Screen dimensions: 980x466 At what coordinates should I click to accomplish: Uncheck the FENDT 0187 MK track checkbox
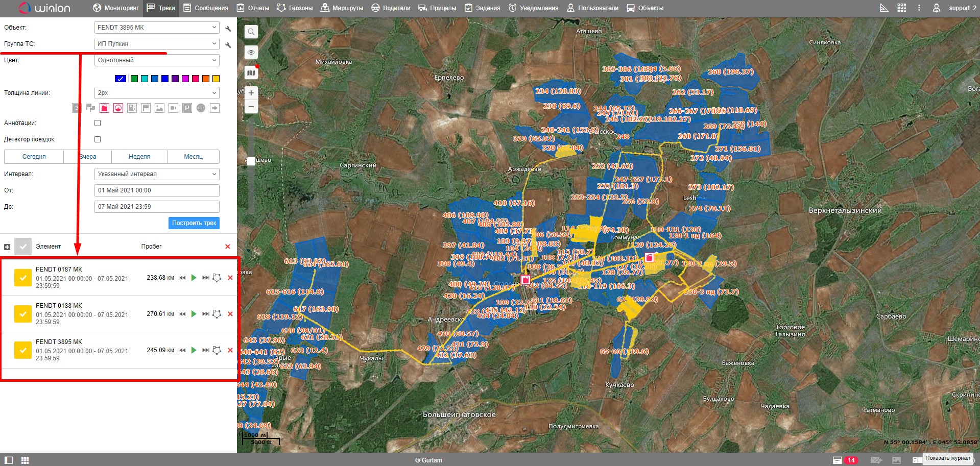pyautogui.click(x=23, y=278)
